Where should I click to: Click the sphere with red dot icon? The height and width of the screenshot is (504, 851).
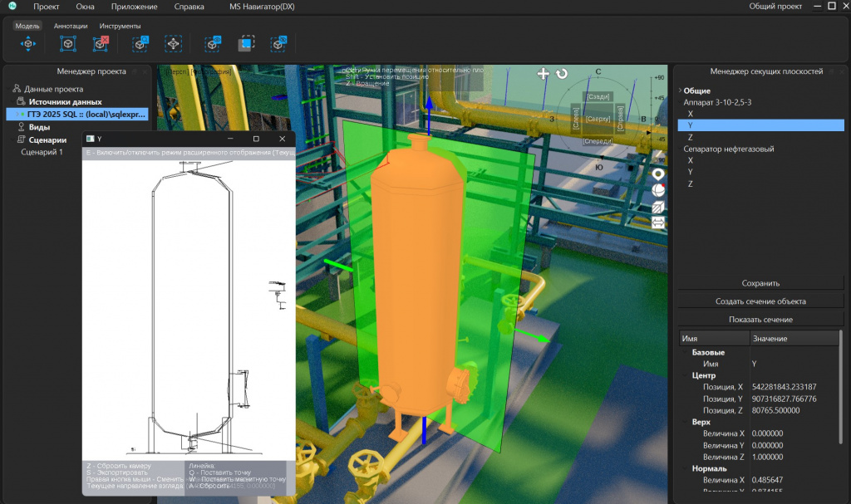(658, 190)
